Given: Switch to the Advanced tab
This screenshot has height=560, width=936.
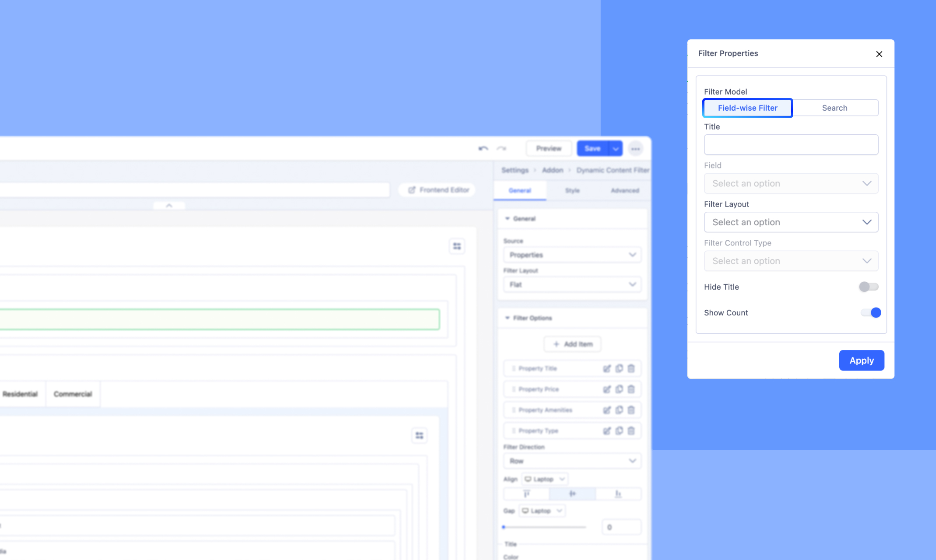Looking at the screenshot, I should click(625, 191).
